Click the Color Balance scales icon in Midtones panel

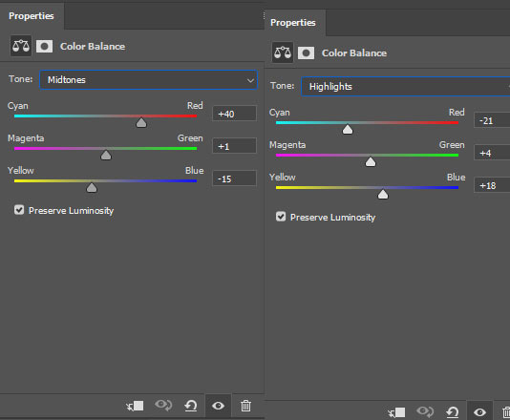pos(21,46)
